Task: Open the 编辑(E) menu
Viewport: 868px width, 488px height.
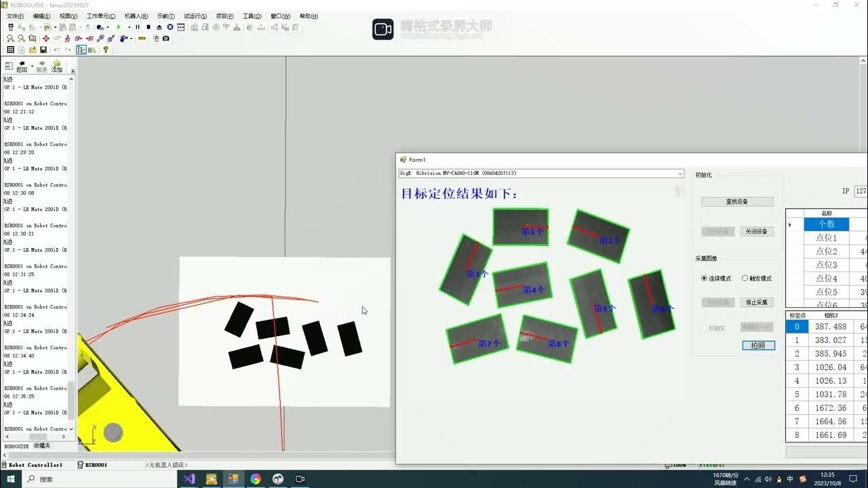Action: (x=41, y=16)
